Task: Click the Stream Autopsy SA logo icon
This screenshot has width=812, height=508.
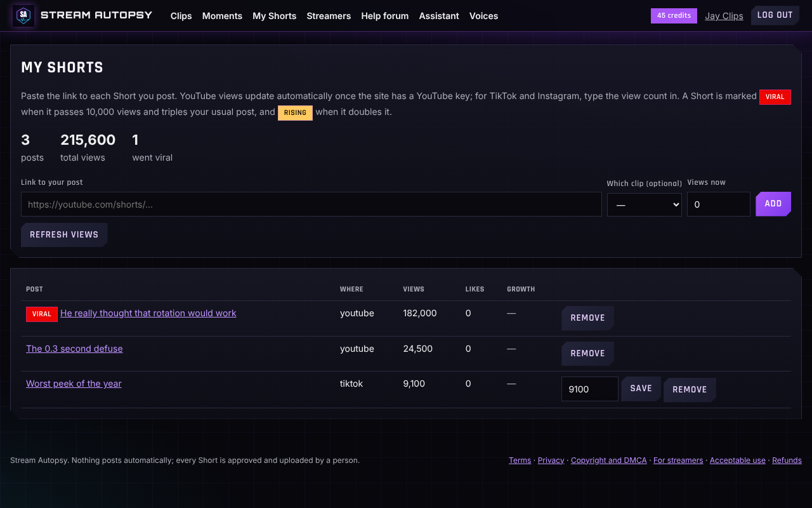Action: click(x=23, y=15)
